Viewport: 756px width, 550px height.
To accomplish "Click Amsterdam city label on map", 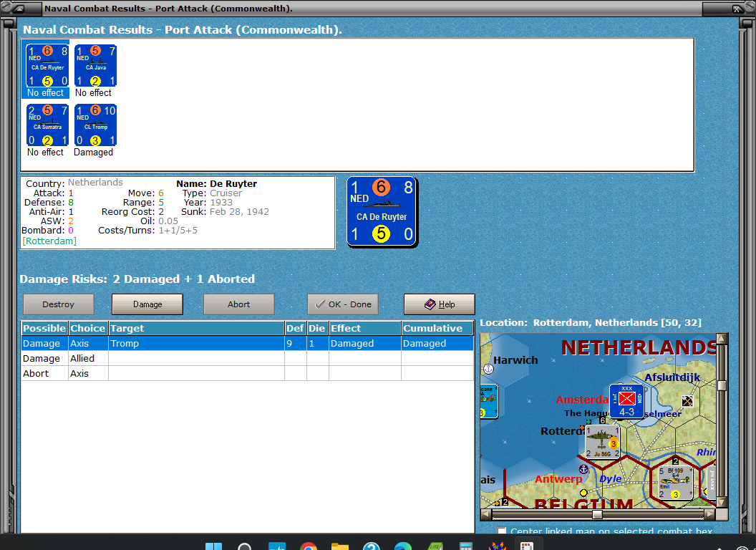I will coord(583,400).
